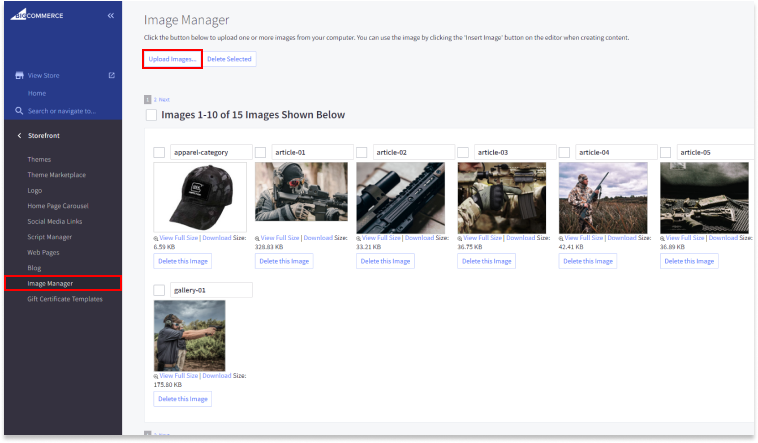This screenshot has height=443, width=758.
Task: Delete the article-05 image
Action: tap(689, 261)
